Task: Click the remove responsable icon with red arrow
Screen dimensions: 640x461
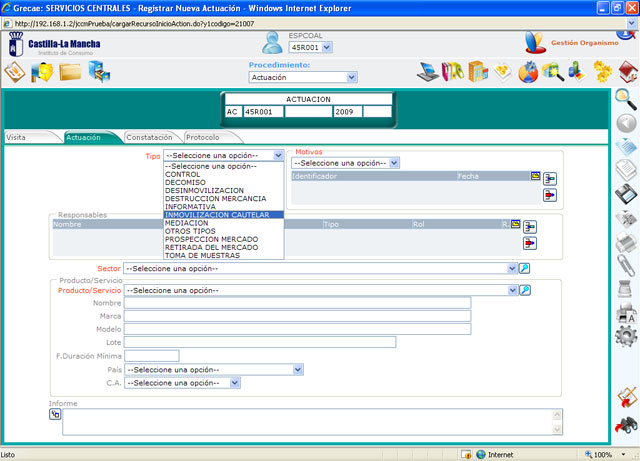Action: 530,243
